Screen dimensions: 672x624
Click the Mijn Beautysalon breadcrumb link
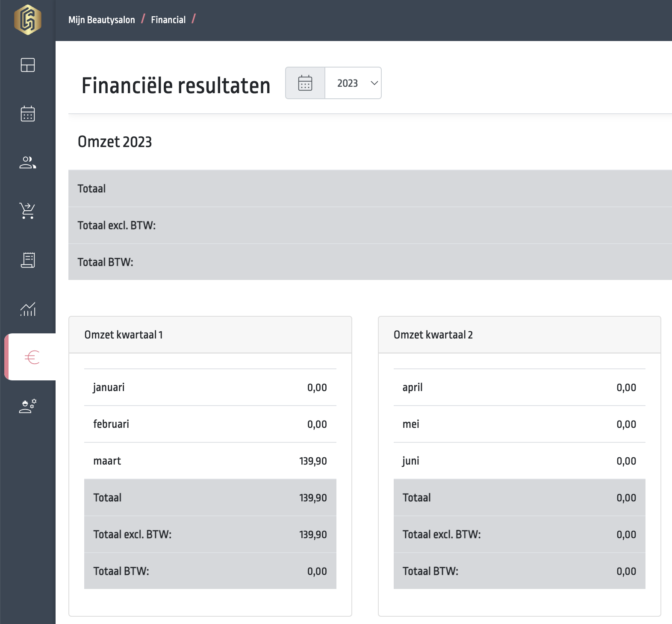(x=102, y=20)
